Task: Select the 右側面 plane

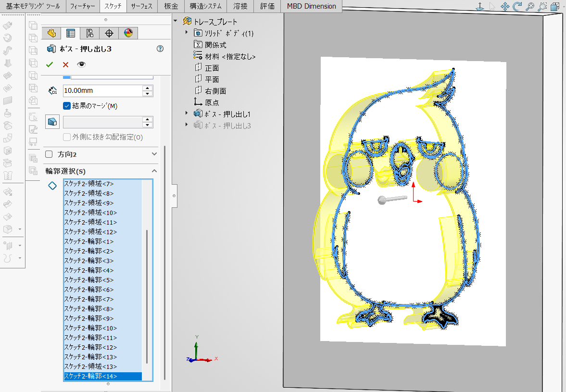Action: click(x=211, y=91)
